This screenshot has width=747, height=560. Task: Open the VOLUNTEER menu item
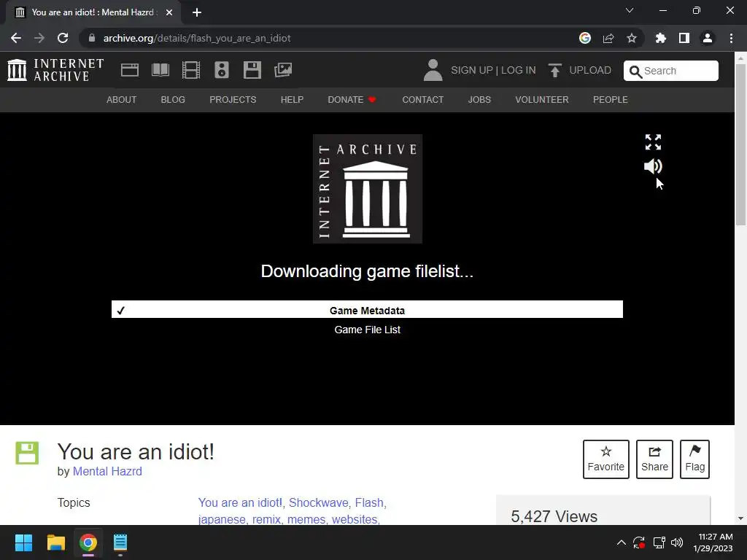(542, 99)
